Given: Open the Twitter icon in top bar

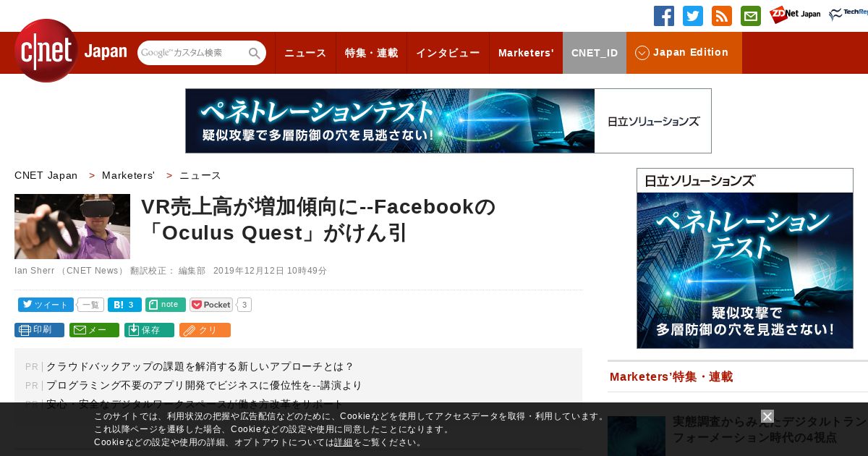Looking at the screenshot, I should tap(693, 16).
